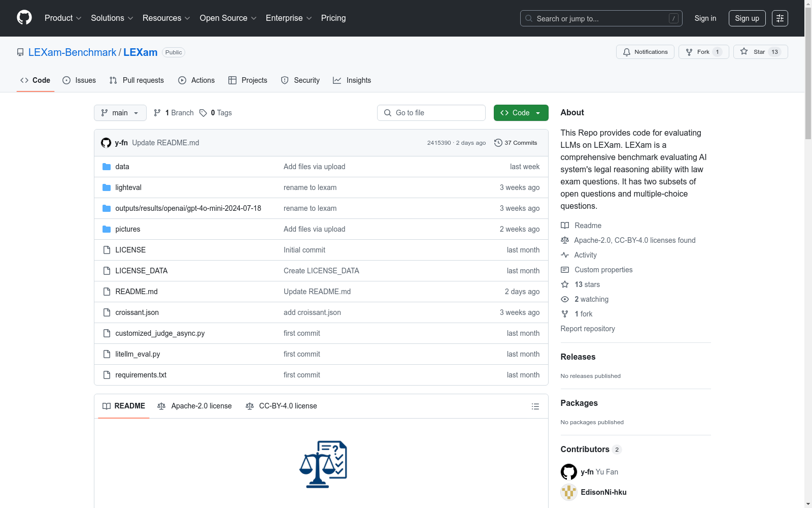Open EdisonNi-hku contributor avatar
Screen dimensions: 812x508
tap(569, 492)
